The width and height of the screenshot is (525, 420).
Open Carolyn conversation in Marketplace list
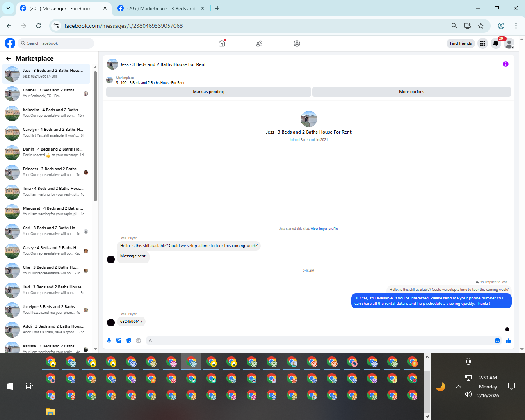(x=46, y=132)
